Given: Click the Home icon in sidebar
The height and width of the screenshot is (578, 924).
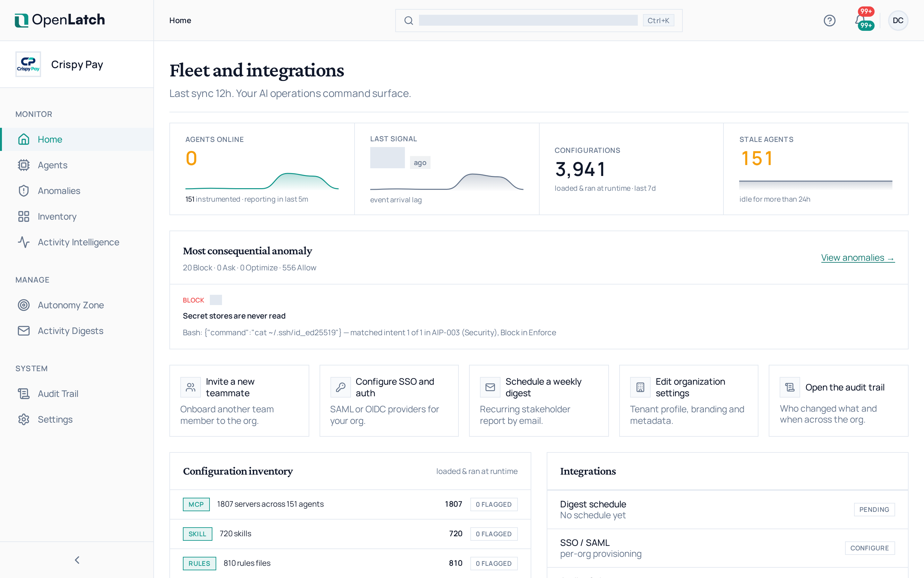Looking at the screenshot, I should (24, 139).
